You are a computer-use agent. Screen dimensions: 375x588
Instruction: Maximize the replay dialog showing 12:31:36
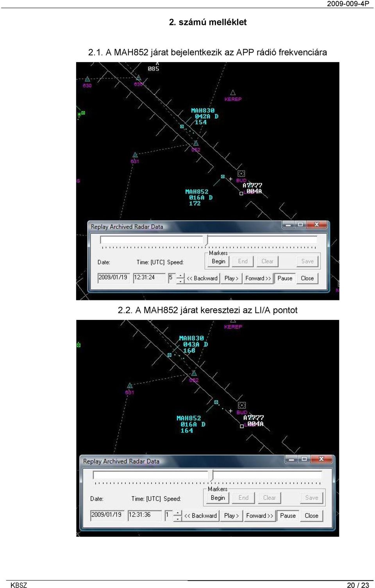pos(304,459)
